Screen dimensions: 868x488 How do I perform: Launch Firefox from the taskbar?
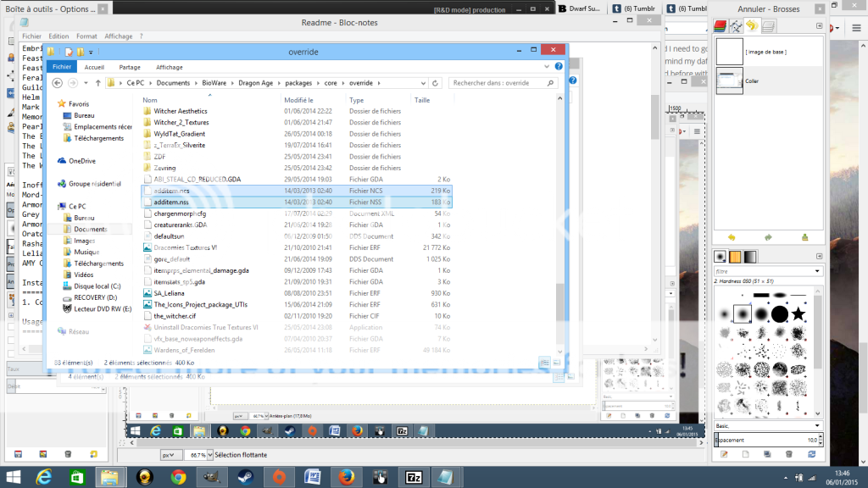[x=347, y=476]
